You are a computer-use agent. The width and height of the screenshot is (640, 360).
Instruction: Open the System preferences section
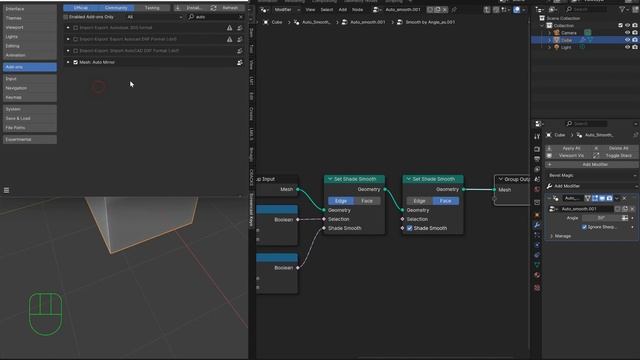pos(29,109)
